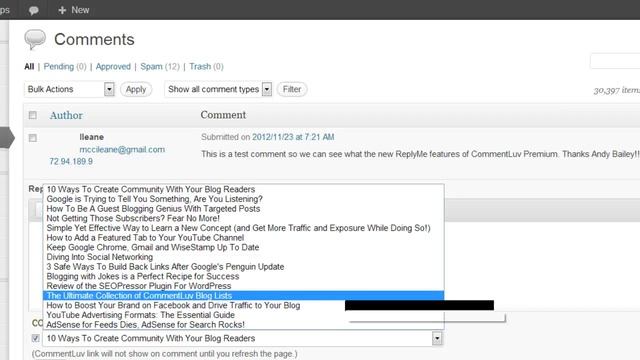The height and width of the screenshot is (360, 640).
Task: Select the checkbox for Ileane's comment
Action: 33,138
